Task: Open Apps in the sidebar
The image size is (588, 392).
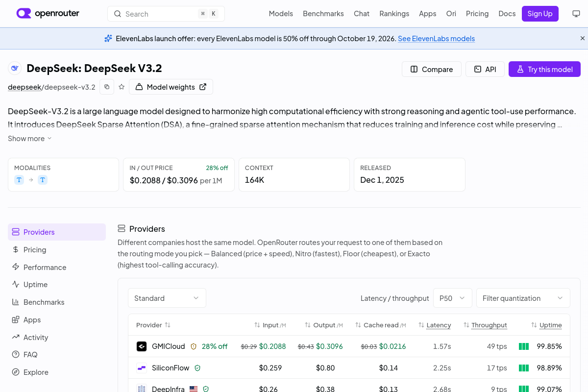Action: 57,320
